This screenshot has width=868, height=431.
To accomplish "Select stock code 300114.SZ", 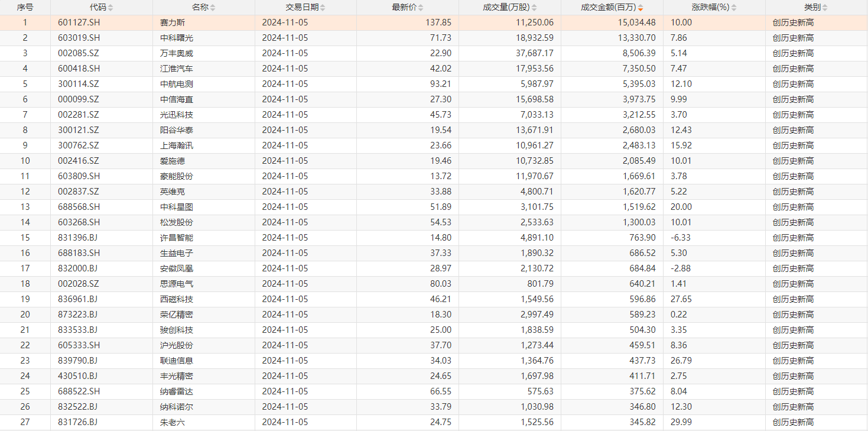I will tap(79, 84).
